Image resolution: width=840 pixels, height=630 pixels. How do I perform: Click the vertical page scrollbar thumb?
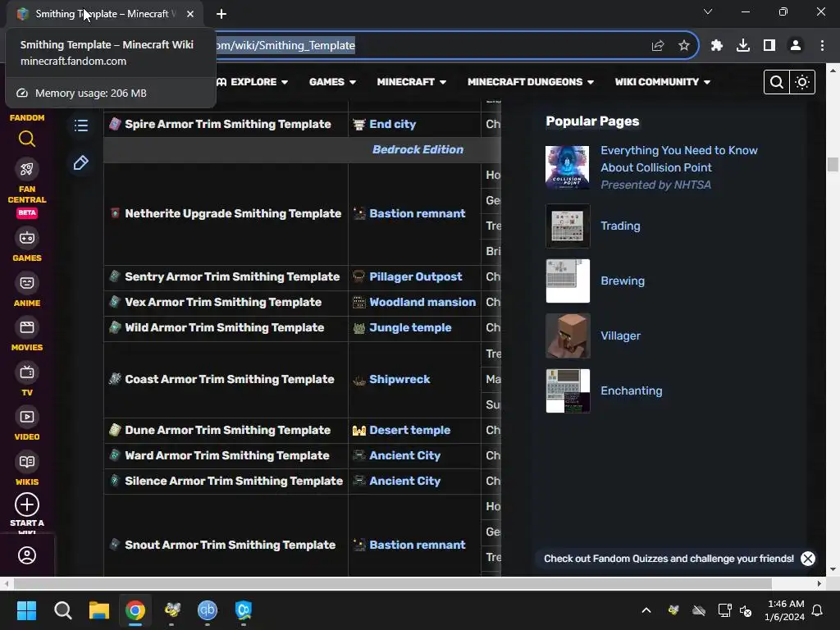833,164
